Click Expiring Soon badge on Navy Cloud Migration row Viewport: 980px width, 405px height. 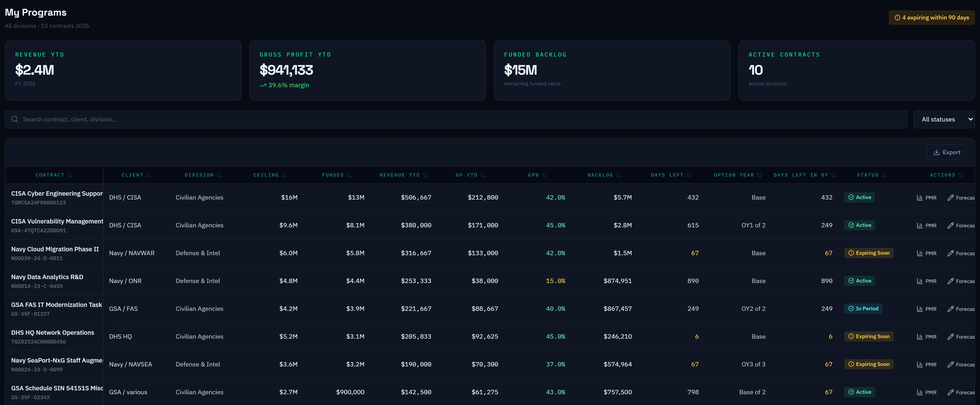[868, 253]
